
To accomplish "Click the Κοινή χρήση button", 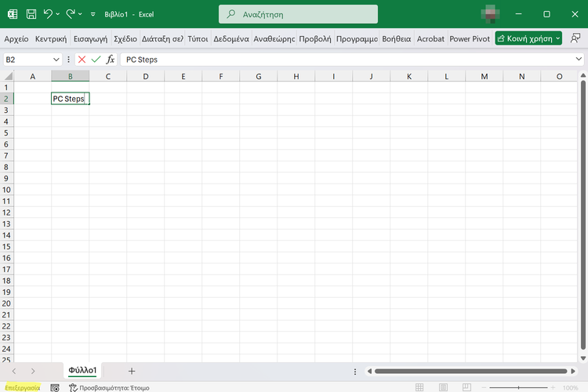I will (x=528, y=38).
